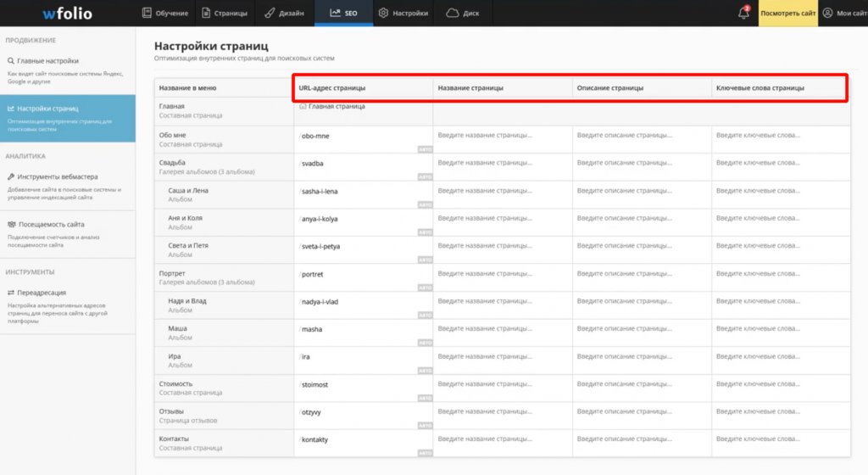This screenshot has height=475, width=868.
Task: Click the Страницы document icon
Action: point(206,13)
